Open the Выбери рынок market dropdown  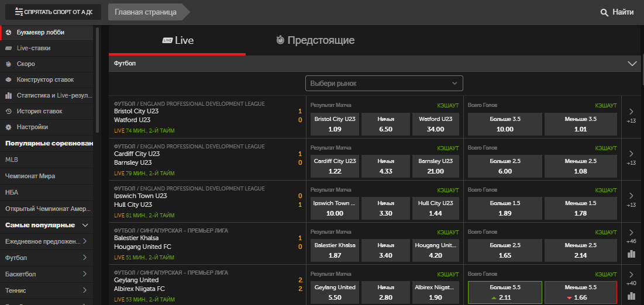(384, 84)
